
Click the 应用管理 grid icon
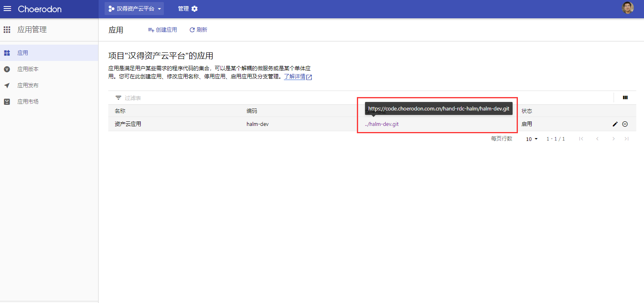(x=7, y=30)
